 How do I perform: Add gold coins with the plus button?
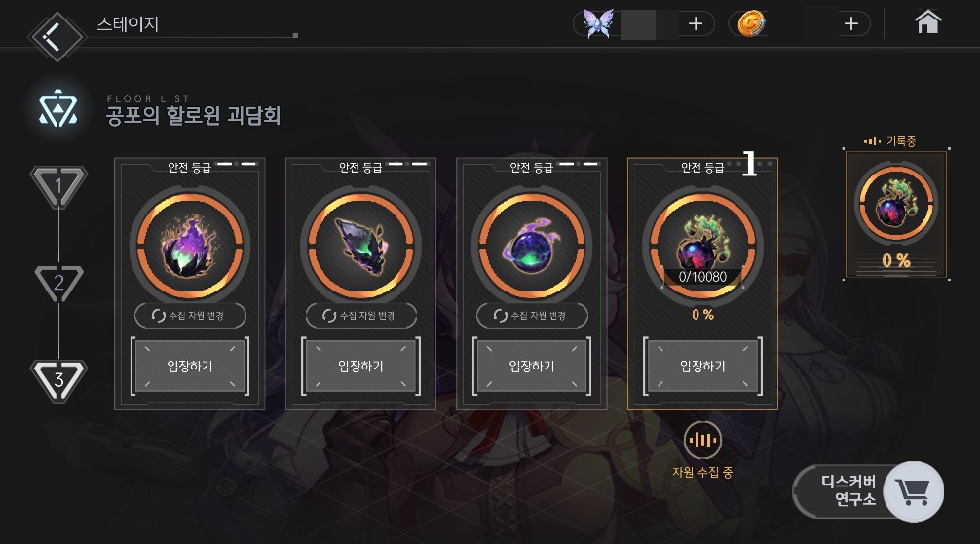point(850,23)
